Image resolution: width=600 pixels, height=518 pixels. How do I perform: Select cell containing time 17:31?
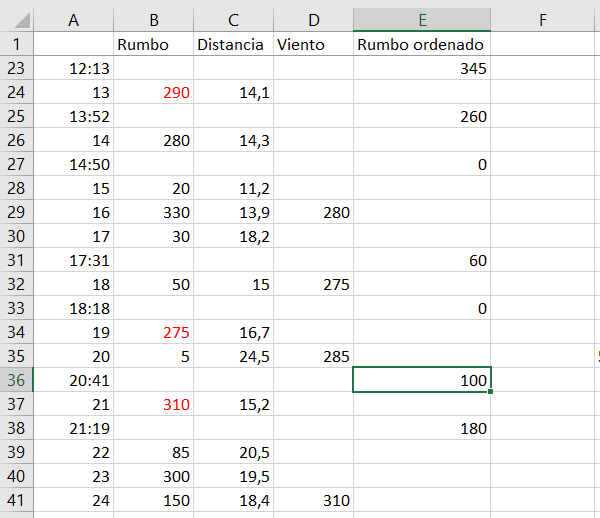point(73,261)
